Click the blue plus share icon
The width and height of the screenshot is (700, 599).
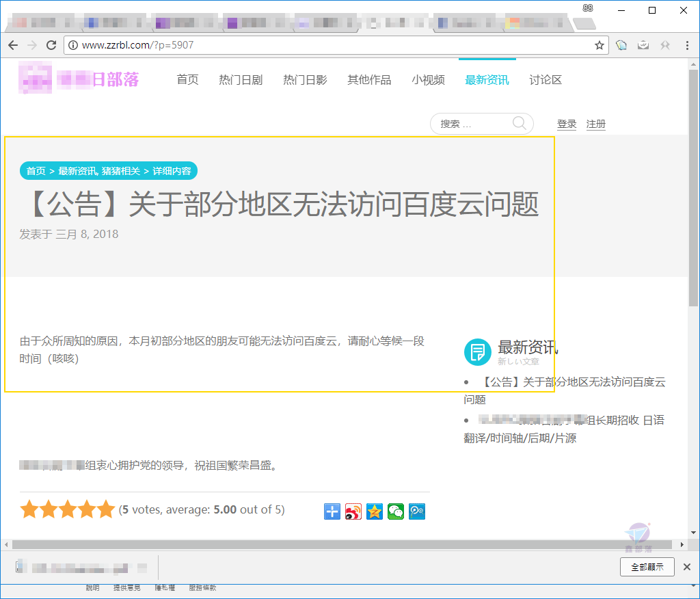pyautogui.click(x=332, y=511)
